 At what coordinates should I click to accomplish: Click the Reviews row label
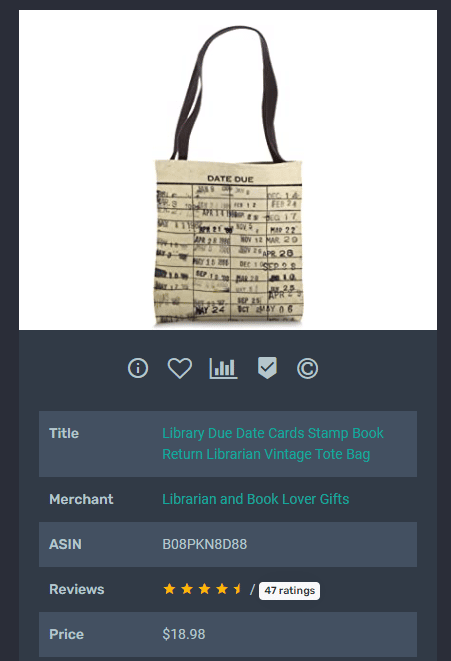(77, 589)
